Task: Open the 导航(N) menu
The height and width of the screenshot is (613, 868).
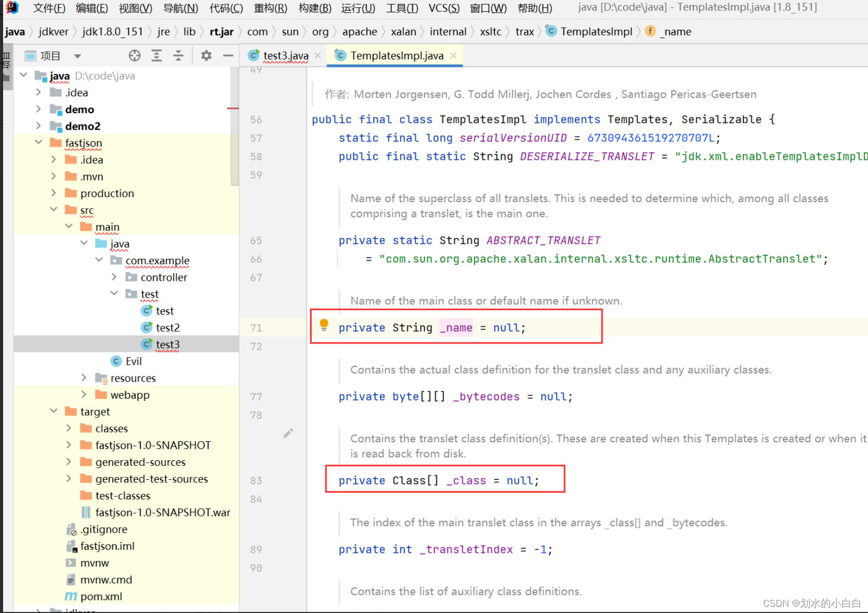Action: [180, 8]
